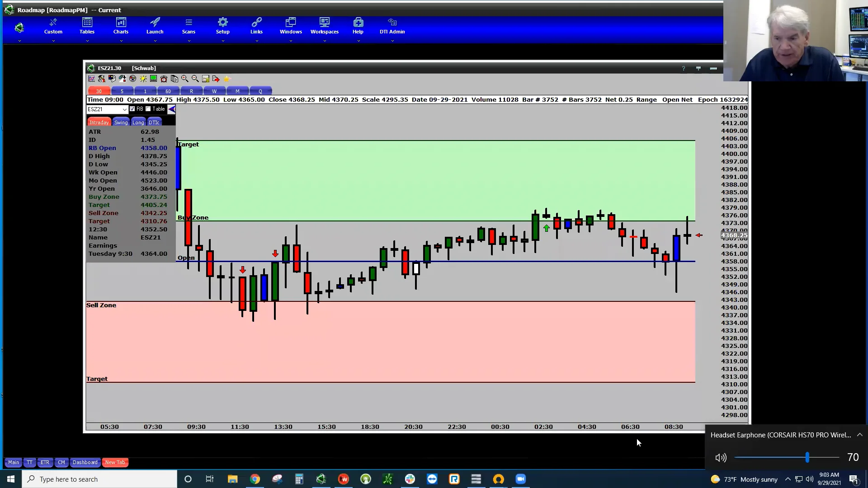Open chart settings with the tools icon
Viewport: 868px width, 488px height.
click(x=101, y=79)
